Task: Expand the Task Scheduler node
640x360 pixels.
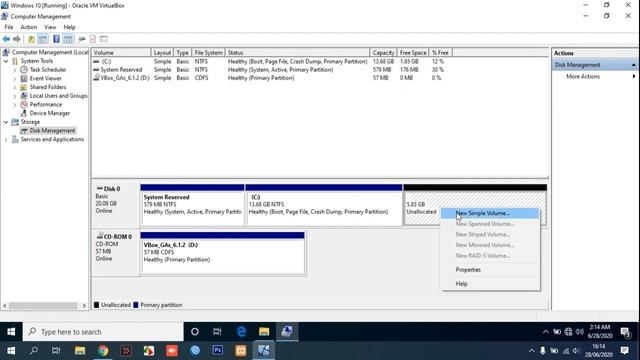Action: tap(15, 70)
